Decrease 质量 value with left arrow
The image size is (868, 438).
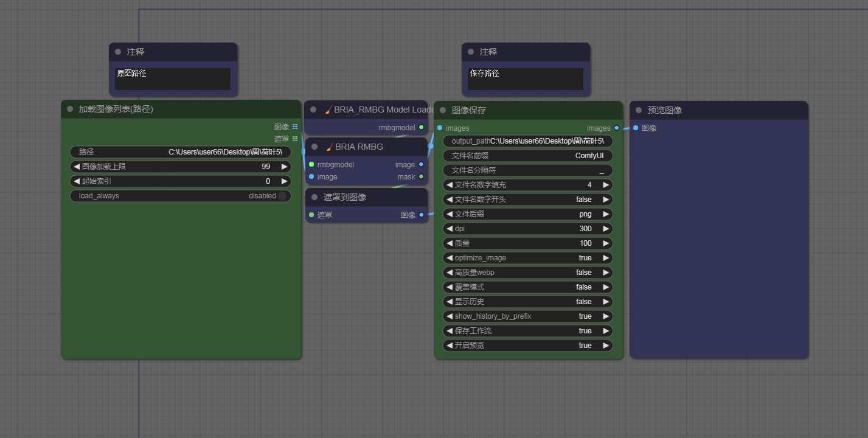[x=450, y=243]
